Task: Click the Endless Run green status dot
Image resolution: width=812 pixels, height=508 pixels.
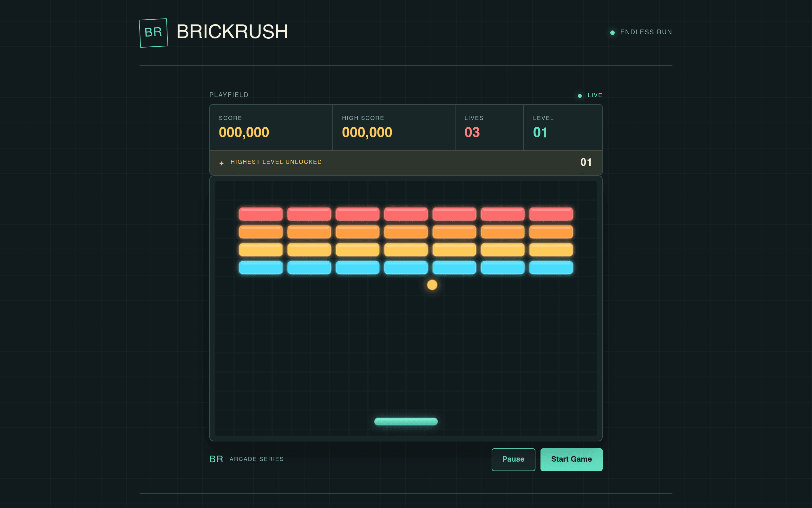Action: point(612,33)
